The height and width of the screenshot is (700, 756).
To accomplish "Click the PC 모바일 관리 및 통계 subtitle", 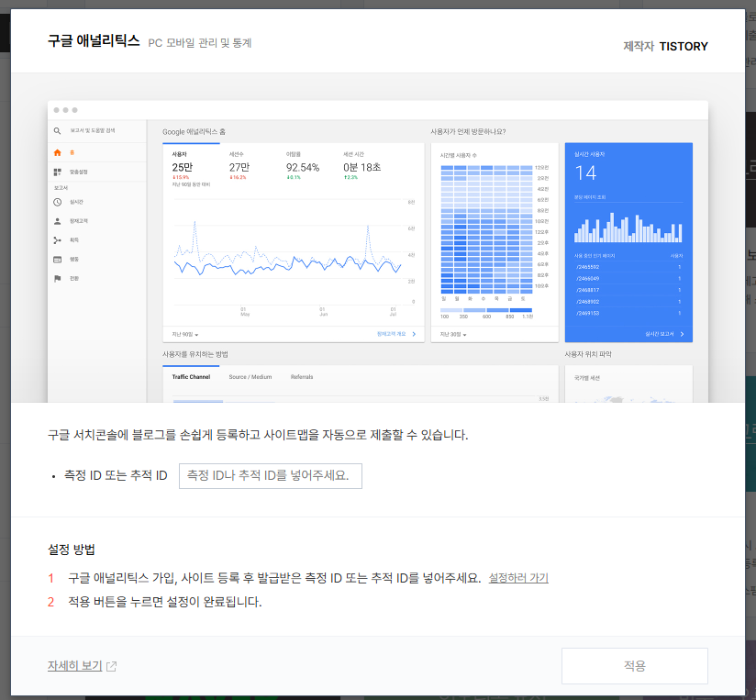I will coord(200,43).
